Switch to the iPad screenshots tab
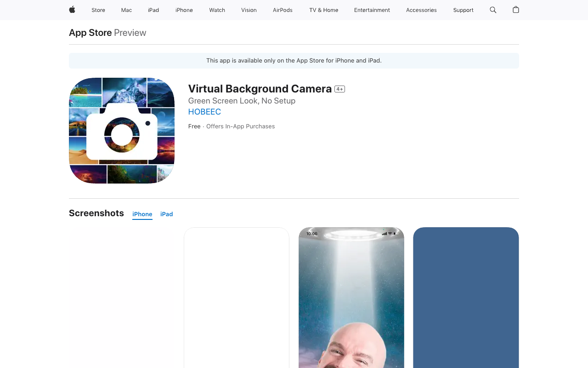 coord(167,214)
